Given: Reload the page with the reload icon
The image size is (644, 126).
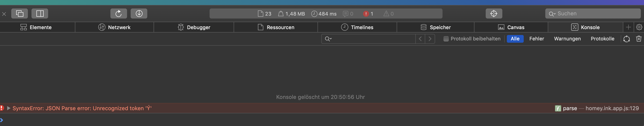Looking at the screenshot, I should point(119,14).
